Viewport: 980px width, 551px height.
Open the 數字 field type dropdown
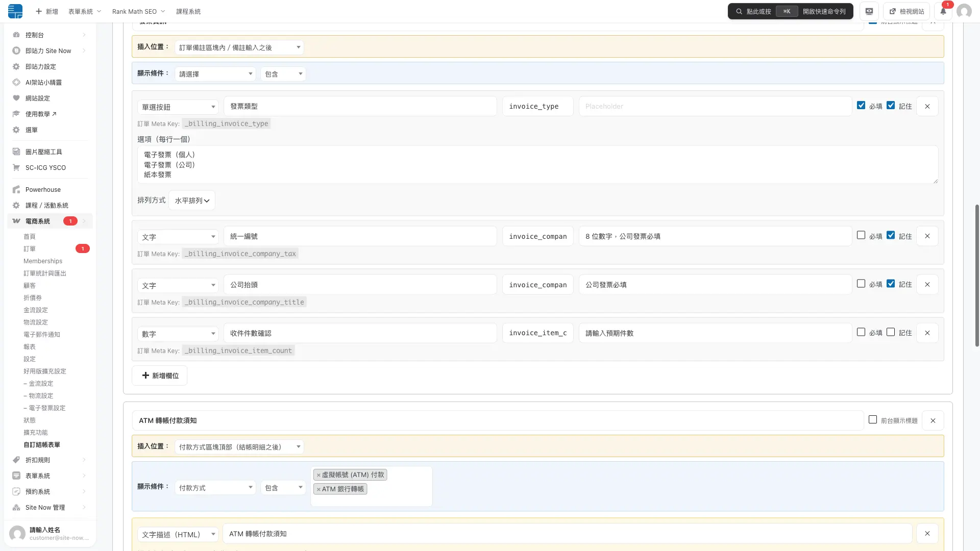point(178,334)
